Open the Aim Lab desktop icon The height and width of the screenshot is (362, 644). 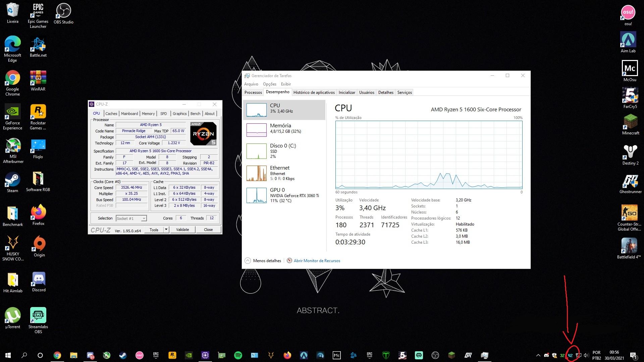(x=628, y=42)
